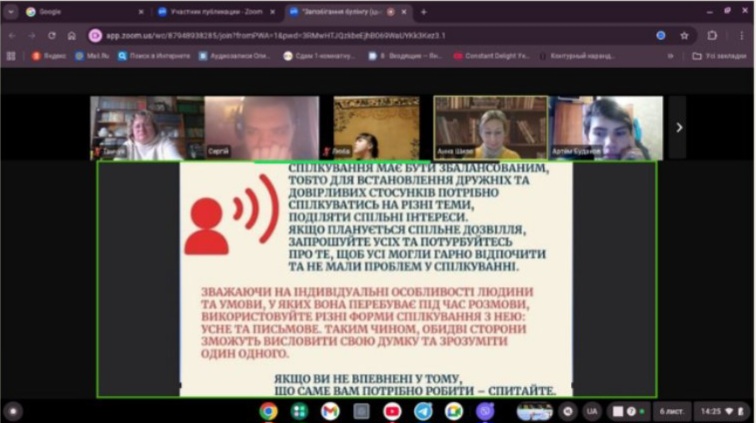The width and height of the screenshot is (756, 423).
Task: Launch Gmail from the shelf
Action: point(330,411)
